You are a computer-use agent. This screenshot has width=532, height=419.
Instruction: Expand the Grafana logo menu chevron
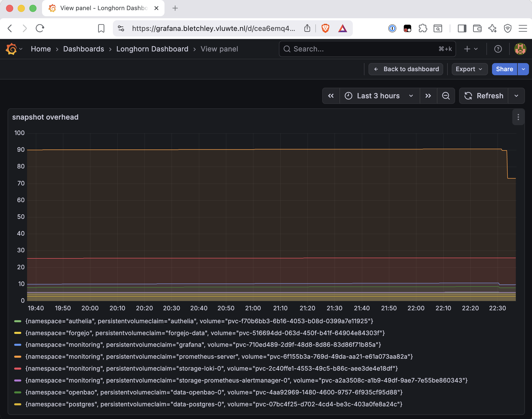coord(21,49)
